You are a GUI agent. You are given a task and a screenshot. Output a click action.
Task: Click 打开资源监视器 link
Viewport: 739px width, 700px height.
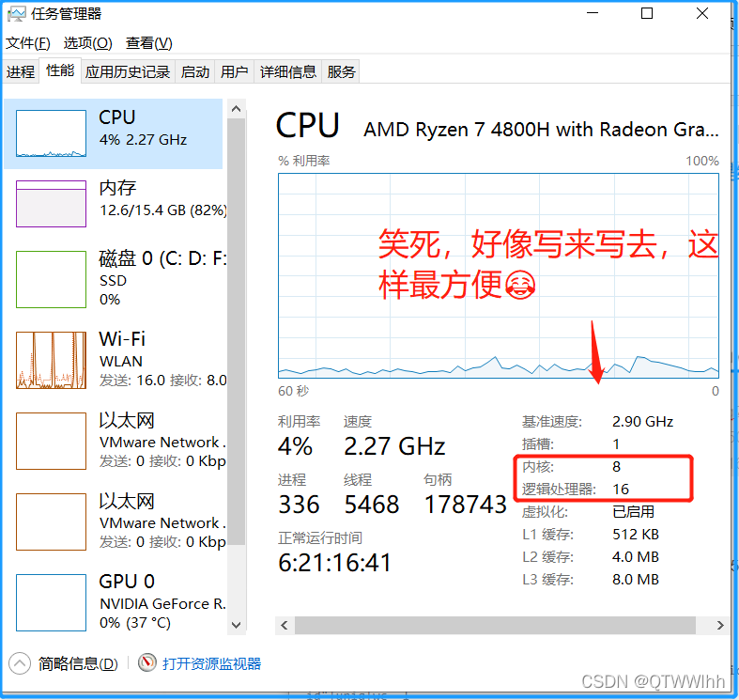[211, 663]
